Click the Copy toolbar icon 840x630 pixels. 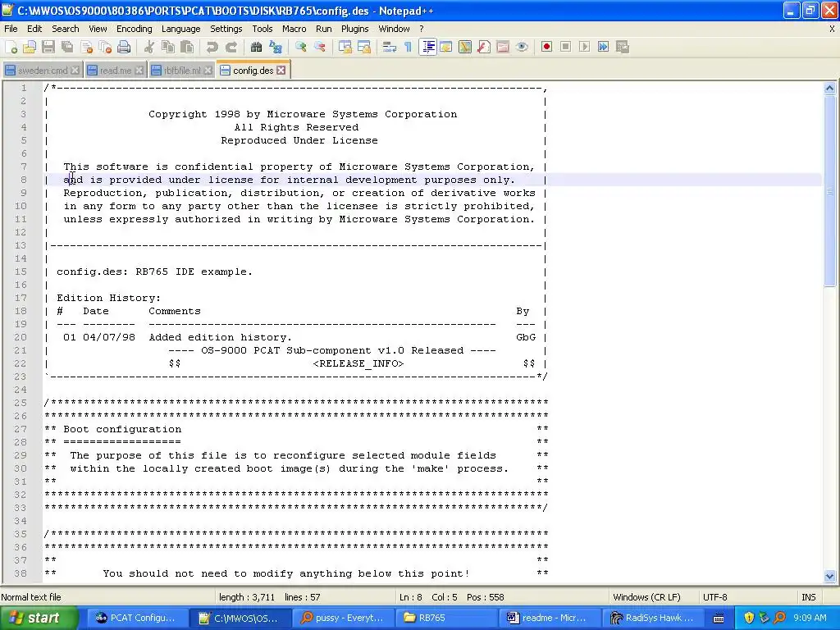167,47
